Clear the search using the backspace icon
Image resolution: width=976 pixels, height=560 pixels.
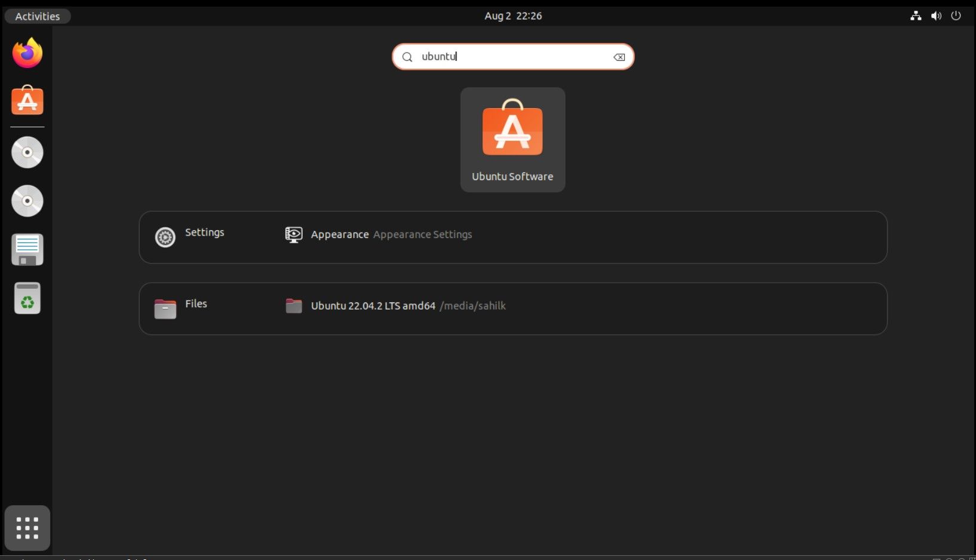click(x=619, y=57)
